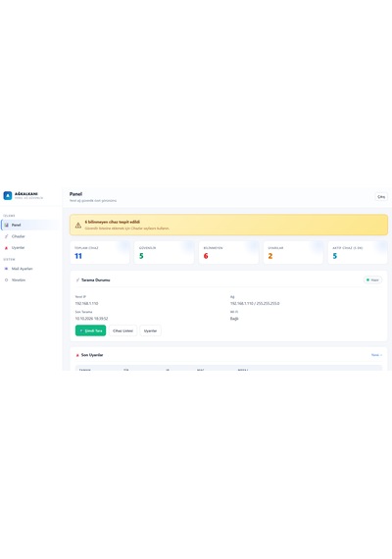Click Uyarılar button under Tarama Durumu
Viewport: 392px width, 559px height.
coord(150,330)
